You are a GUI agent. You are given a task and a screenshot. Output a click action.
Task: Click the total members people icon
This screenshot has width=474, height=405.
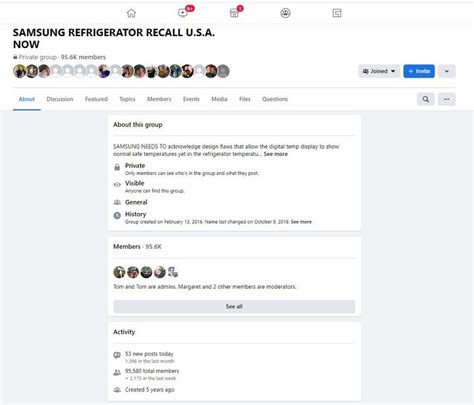pyautogui.click(x=117, y=373)
